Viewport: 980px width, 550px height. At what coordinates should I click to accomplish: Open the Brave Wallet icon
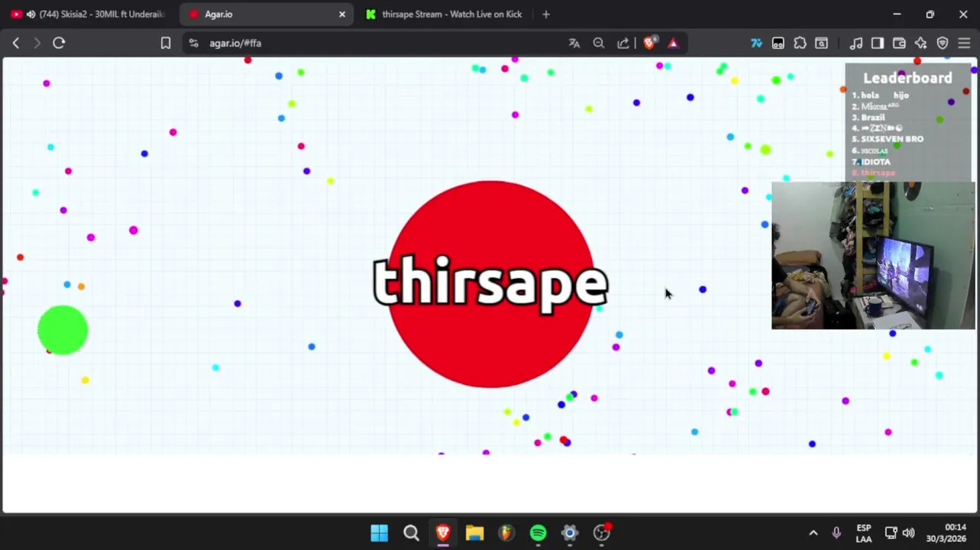tap(899, 44)
